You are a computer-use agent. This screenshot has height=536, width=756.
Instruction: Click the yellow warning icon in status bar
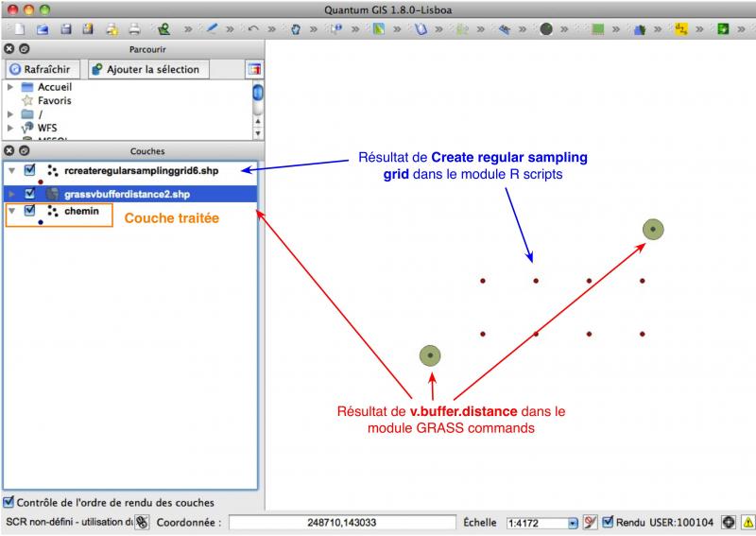pos(747,522)
